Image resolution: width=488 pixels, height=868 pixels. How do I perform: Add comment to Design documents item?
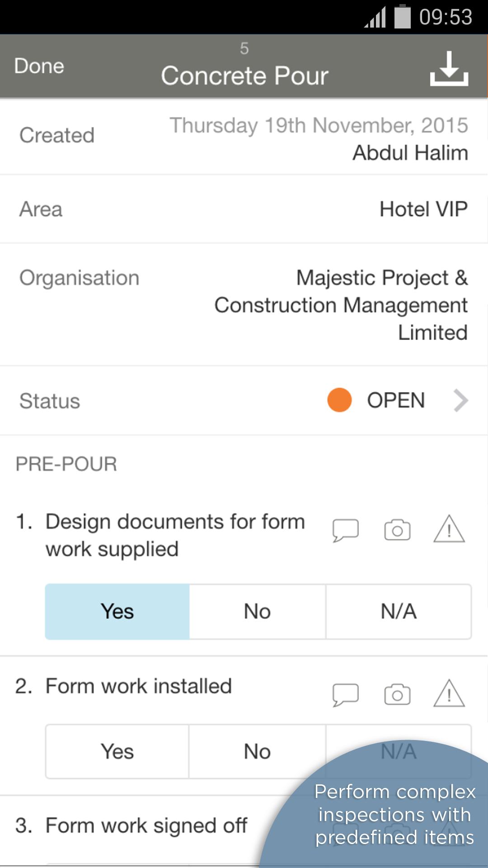click(x=346, y=530)
